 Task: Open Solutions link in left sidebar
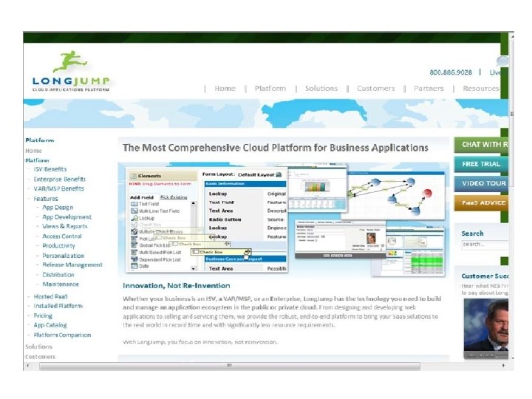(x=38, y=347)
